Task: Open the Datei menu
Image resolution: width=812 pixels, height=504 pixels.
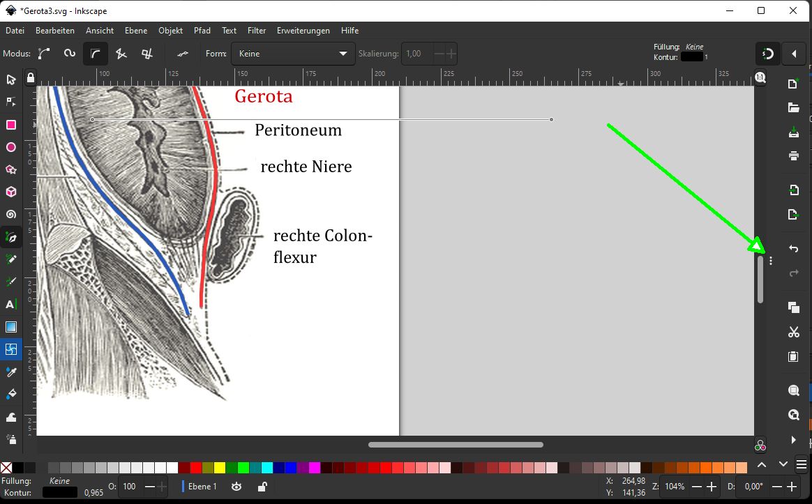Action: (15, 31)
